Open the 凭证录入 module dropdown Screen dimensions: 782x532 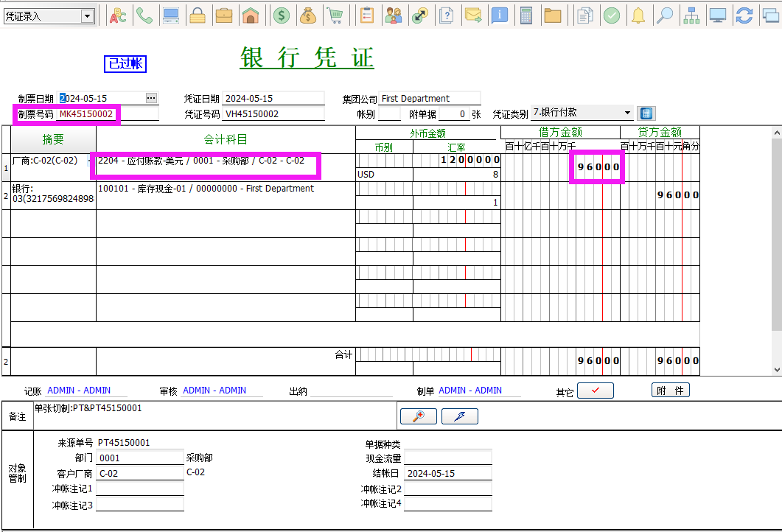[88, 16]
